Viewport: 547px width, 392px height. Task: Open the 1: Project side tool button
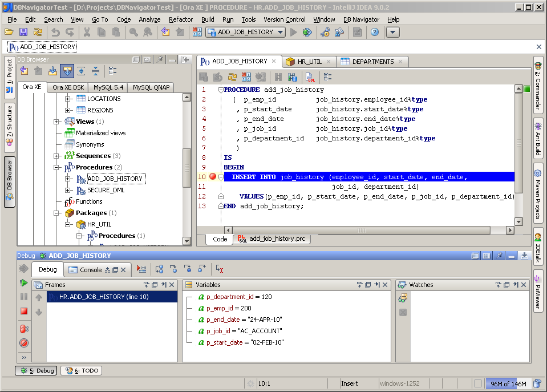click(10, 76)
